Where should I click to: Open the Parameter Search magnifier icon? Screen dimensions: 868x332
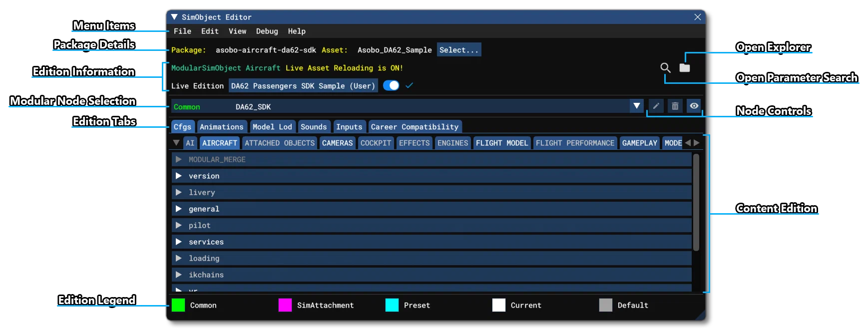[665, 67]
